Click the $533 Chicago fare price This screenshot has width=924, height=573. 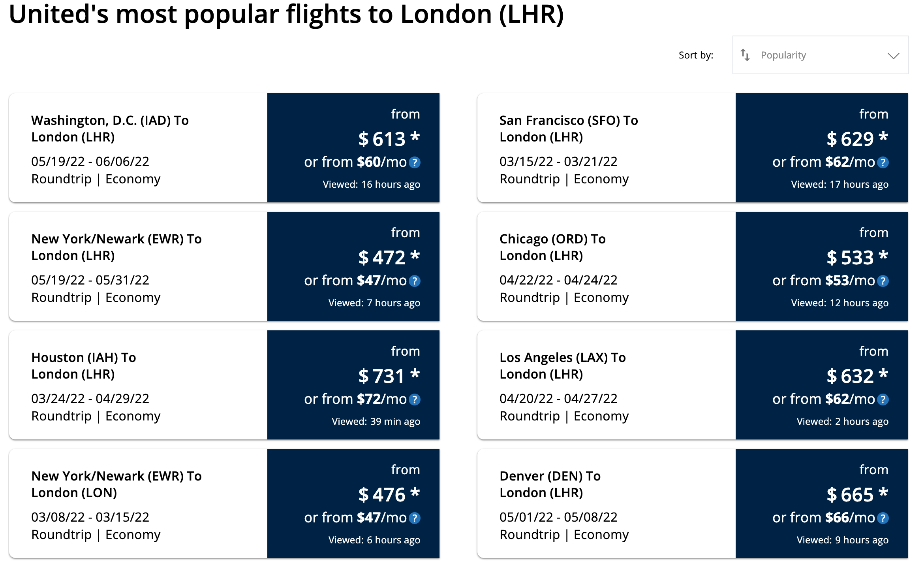[850, 258]
